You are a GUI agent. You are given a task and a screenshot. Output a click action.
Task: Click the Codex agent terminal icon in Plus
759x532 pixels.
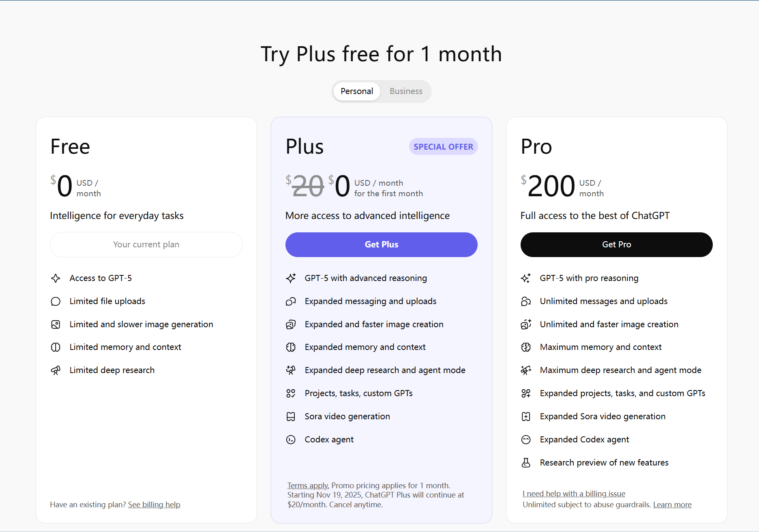tap(291, 440)
